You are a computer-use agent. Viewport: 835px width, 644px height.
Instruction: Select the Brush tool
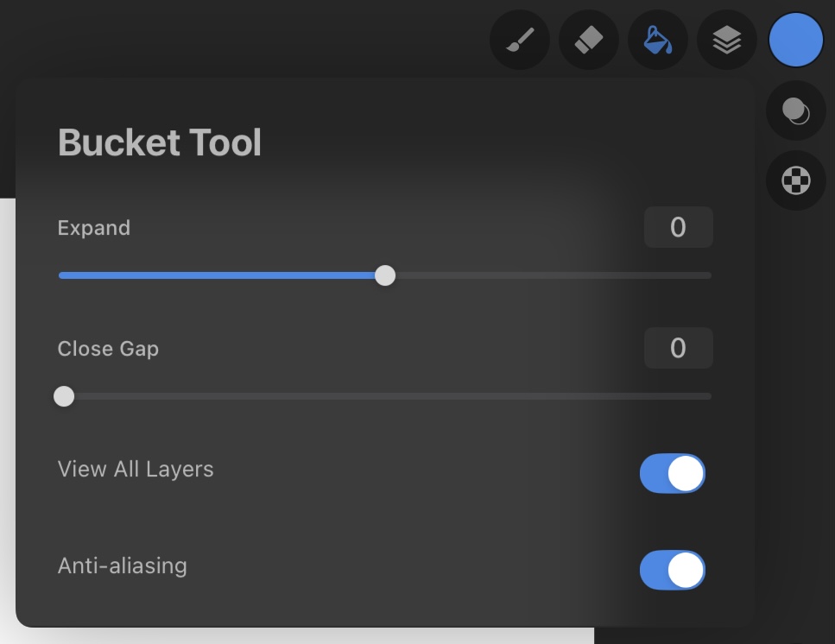[x=520, y=40]
